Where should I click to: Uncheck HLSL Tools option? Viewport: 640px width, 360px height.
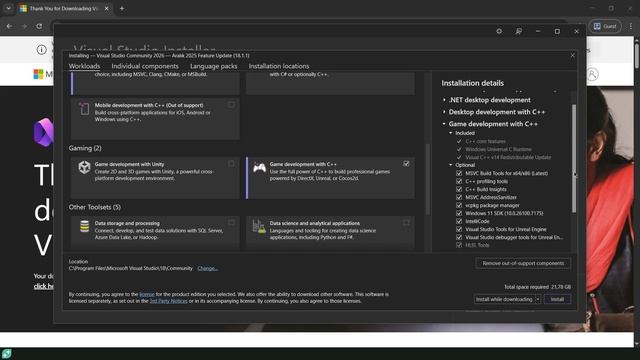459,245
